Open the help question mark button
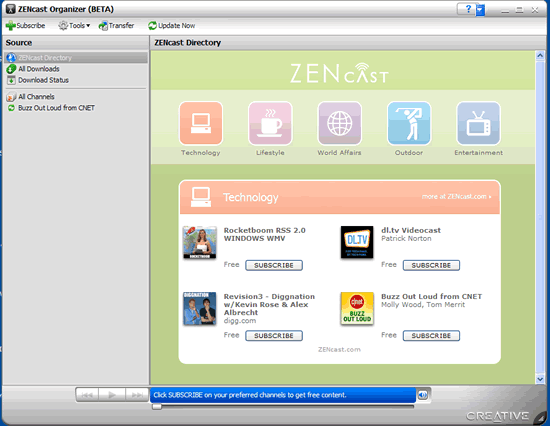550x426 pixels. 468,9
